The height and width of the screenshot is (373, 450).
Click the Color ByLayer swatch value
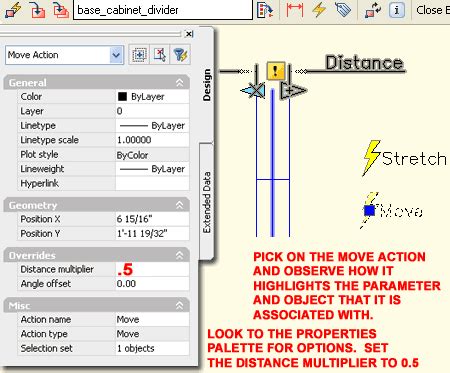click(x=152, y=97)
